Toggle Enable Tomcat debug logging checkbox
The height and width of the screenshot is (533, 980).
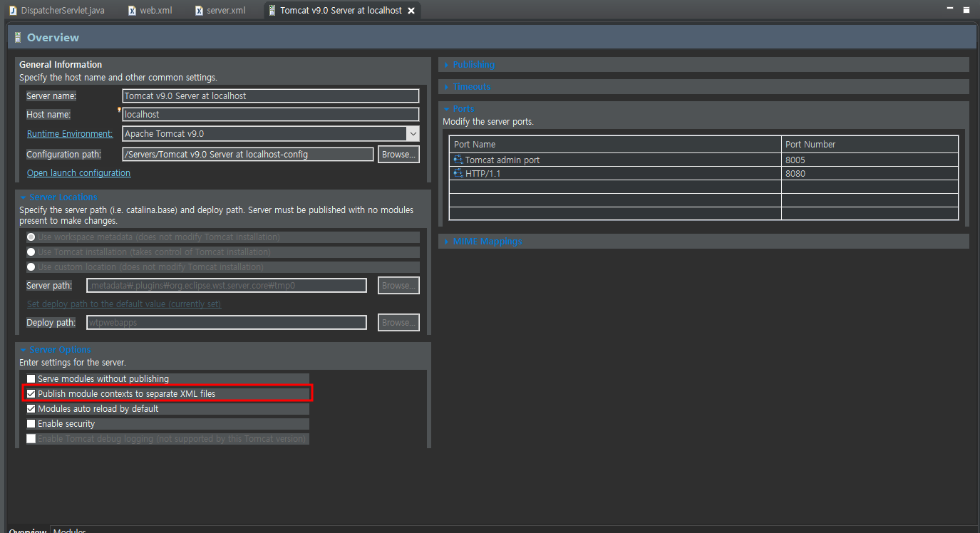pyautogui.click(x=31, y=438)
